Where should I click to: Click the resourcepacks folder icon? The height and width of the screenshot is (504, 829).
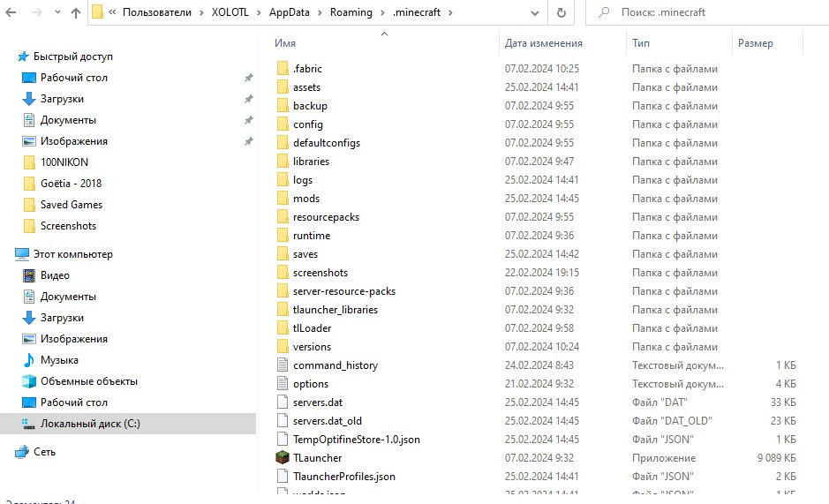point(283,217)
